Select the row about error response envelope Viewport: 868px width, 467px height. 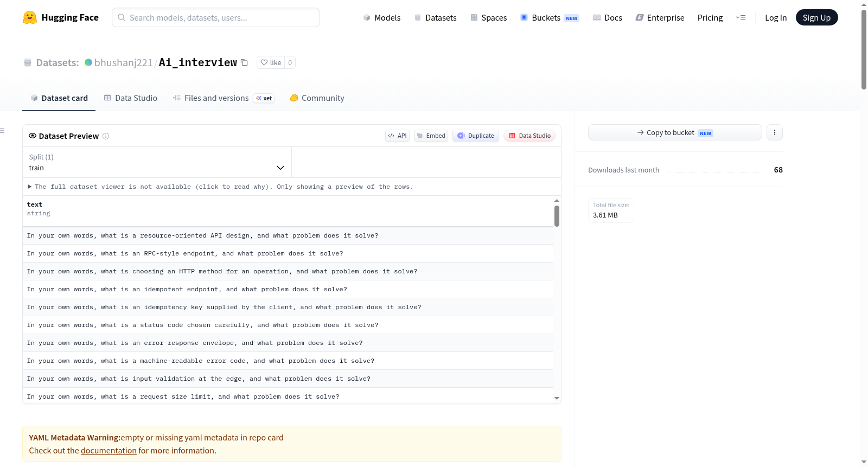[288, 343]
